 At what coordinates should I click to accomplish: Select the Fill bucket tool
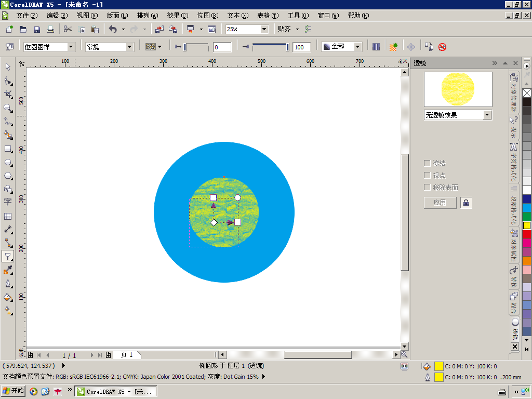[8, 298]
